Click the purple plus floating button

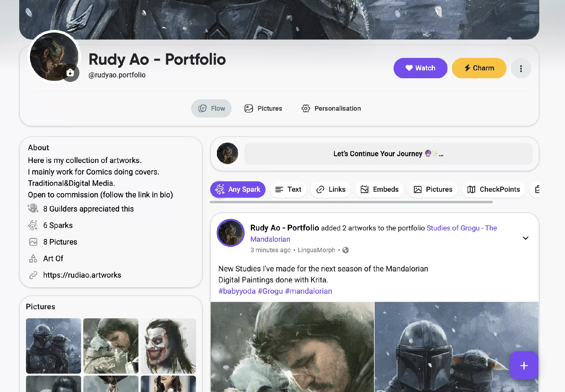tap(524, 365)
